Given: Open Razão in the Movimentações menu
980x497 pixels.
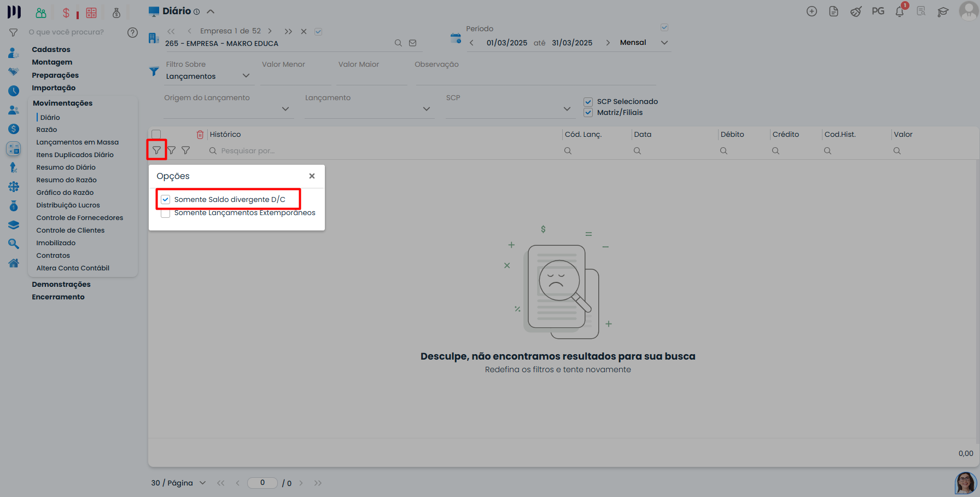Looking at the screenshot, I should click(x=46, y=130).
